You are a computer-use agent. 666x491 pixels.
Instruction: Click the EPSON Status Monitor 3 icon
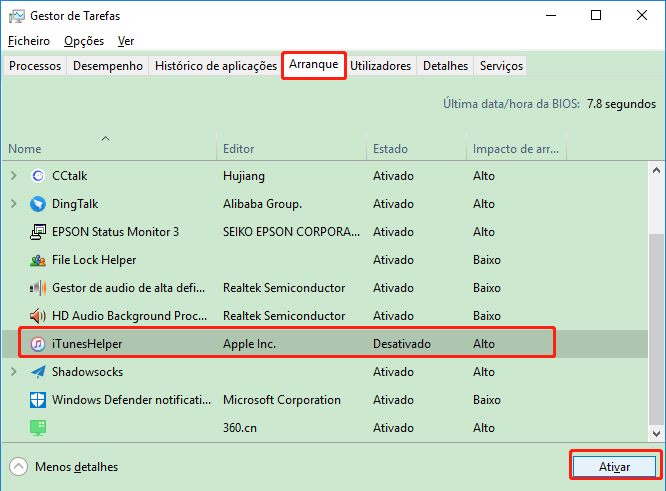point(38,232)
